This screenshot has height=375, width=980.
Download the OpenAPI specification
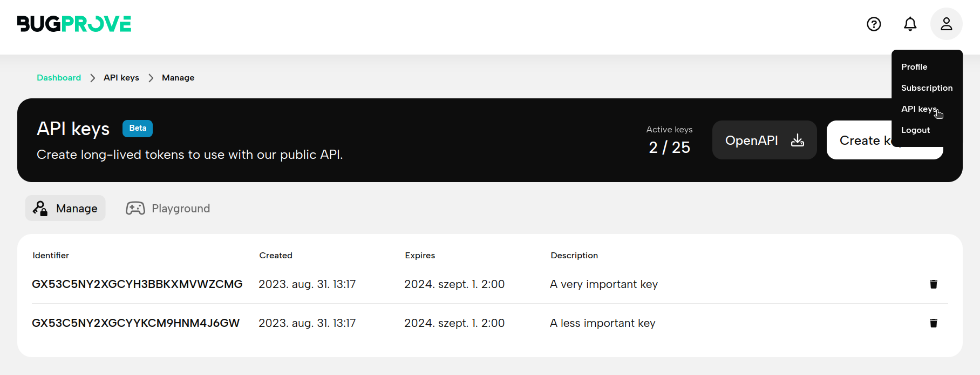(x=765, y=140)
